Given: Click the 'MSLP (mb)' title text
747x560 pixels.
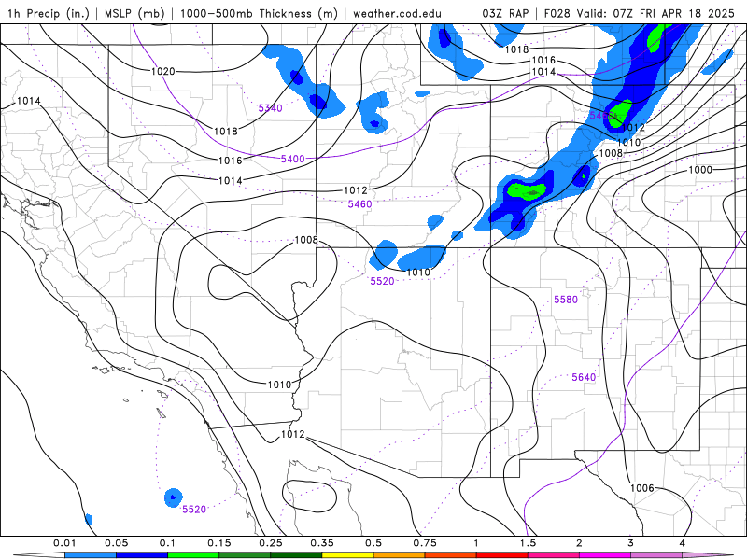Looking at the screenshot, I should pos(134,13).
